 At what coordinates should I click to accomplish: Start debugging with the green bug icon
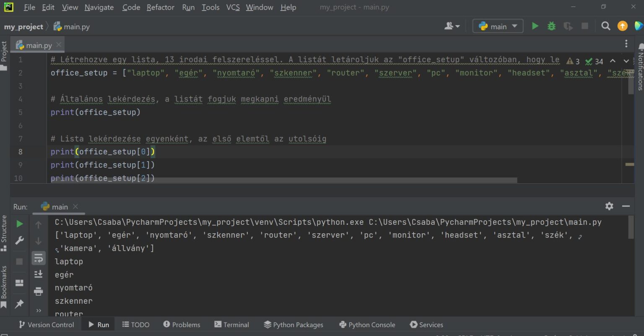tap(551, 26)
